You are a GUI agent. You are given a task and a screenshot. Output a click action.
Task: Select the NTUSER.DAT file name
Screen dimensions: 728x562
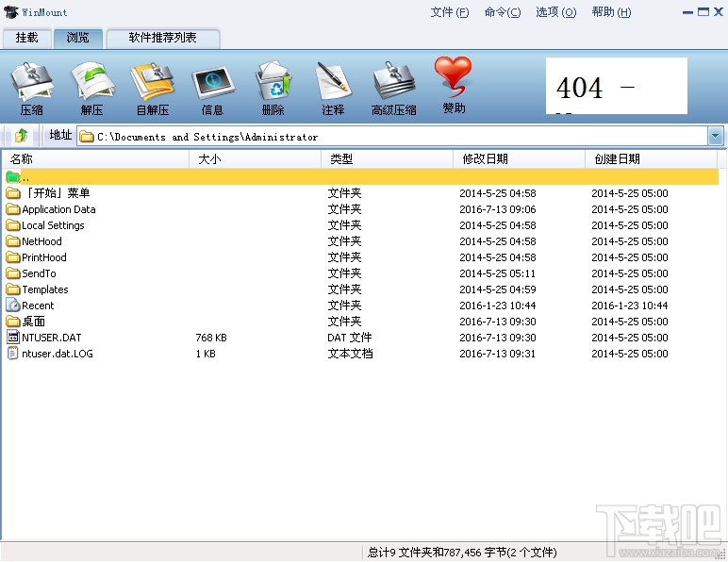tap(52, 338)
